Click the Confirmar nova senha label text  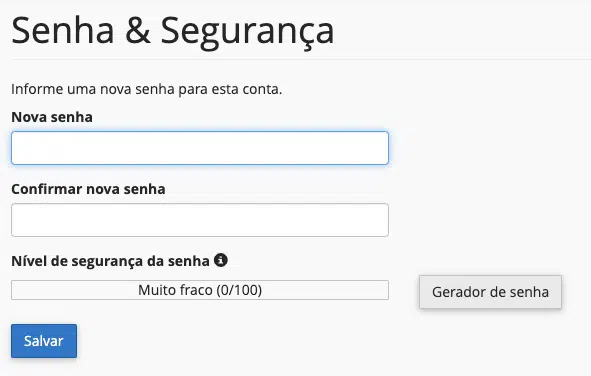click(88, 189)
